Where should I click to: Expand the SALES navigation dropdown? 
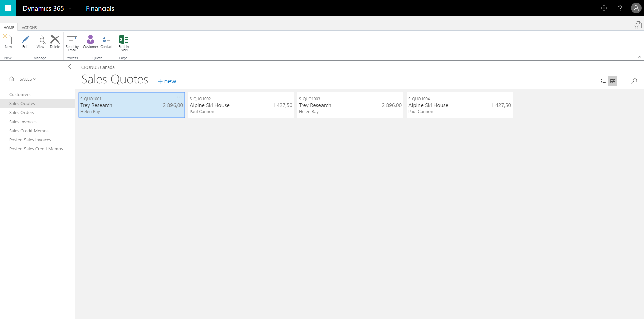click(28, 79)
